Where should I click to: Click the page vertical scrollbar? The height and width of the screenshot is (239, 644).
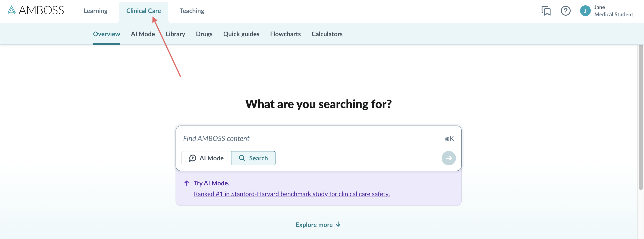(x=640, y=117)
